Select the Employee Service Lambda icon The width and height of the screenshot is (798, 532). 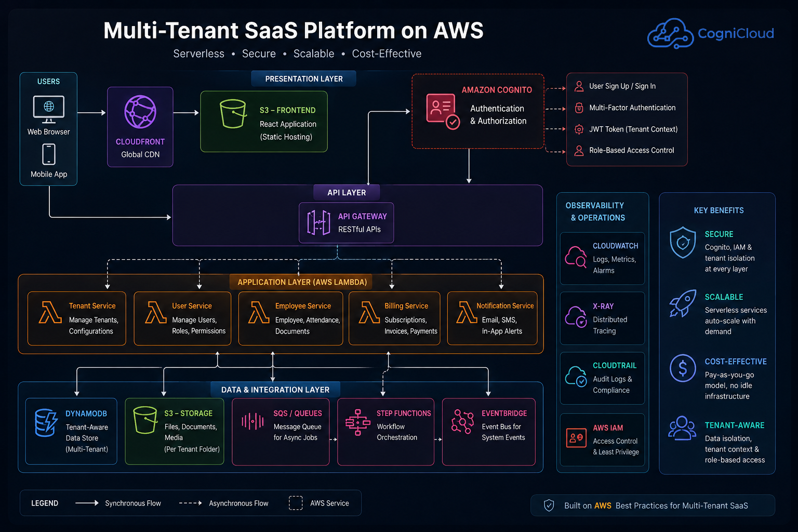tap(259, 312)
